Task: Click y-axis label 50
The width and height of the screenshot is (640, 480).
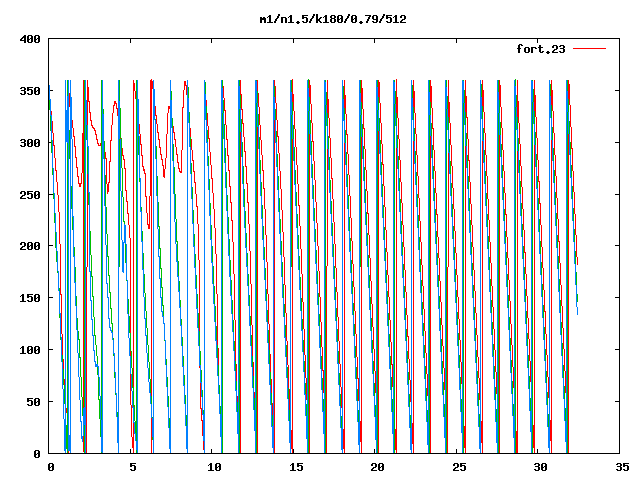Action: click(x=33, y=402)
